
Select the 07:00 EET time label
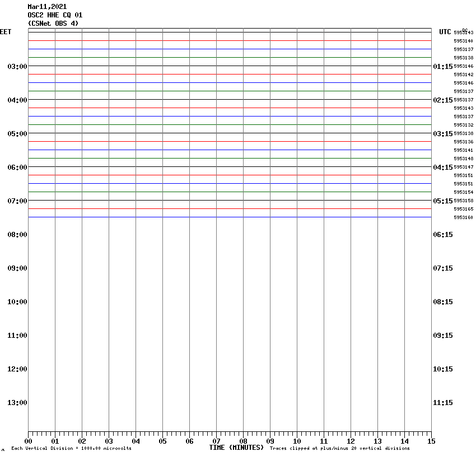[x=17, y=201]
